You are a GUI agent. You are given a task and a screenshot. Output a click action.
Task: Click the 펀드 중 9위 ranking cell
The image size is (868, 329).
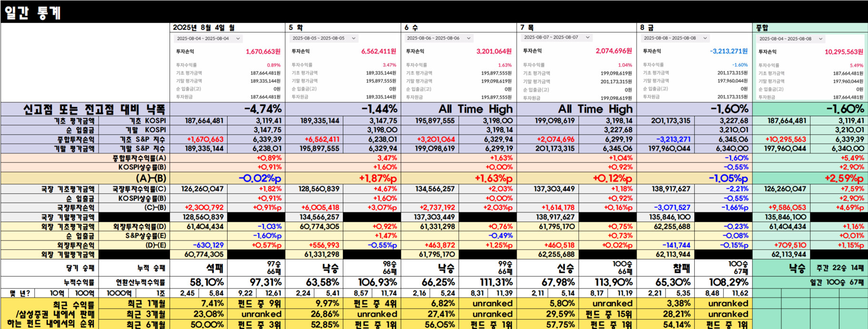(259, 303)
